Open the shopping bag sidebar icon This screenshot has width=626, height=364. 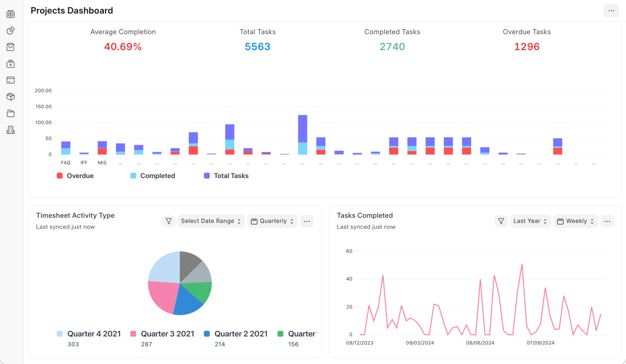point(11,47)
